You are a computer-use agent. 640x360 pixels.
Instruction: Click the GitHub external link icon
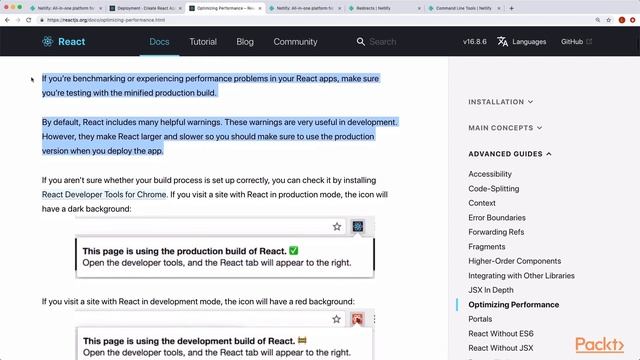pos(589,41)
